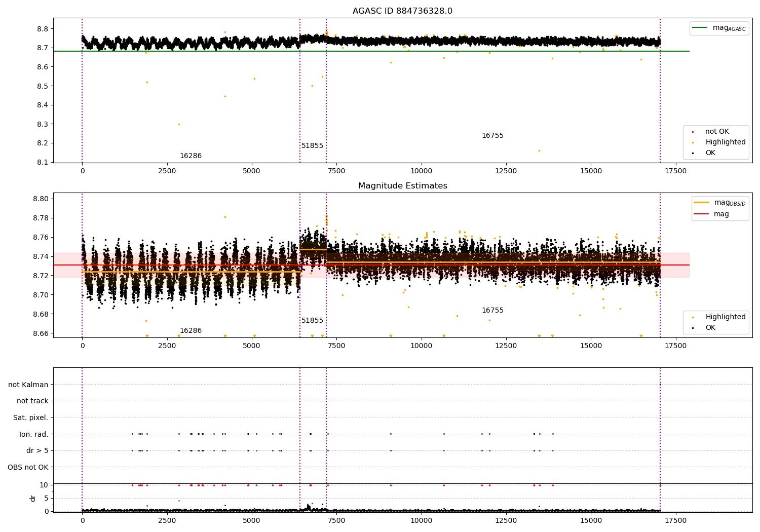Click the 8.8 tick on top plot
The width and height of the screenshot is (760, 532).
(x=43, y=29)
